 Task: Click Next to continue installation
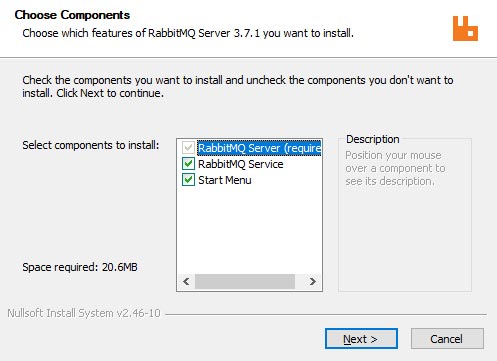point(361,339)
